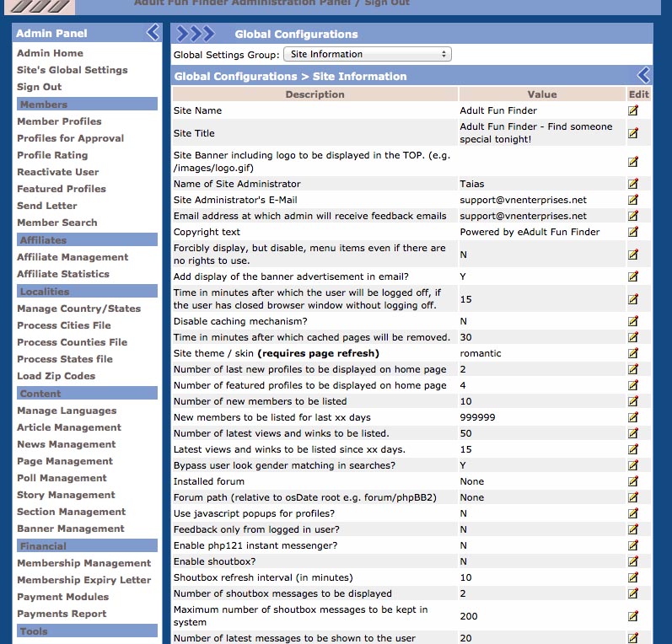Image resolution: width=672 pixels, height=644 pixels.
Task: Open News Management
Action: click(67, 444)
